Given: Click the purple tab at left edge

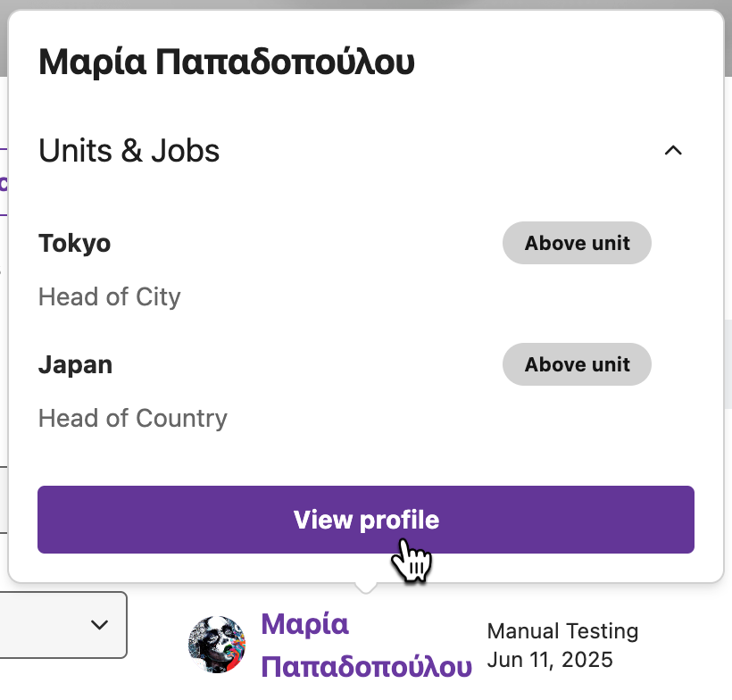Looking at the screenshot, I should (4, 182).
